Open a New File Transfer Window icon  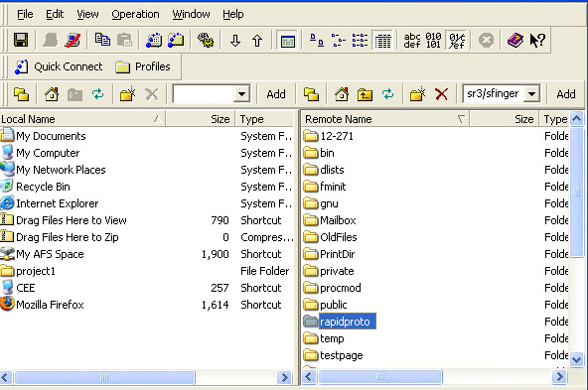pos(176,40)
